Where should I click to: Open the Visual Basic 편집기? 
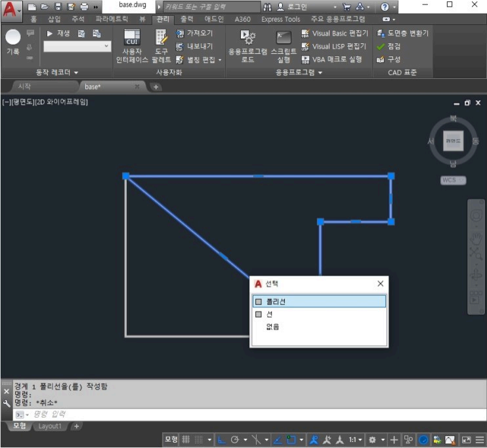pyautogui.click(x=335, y=33)
